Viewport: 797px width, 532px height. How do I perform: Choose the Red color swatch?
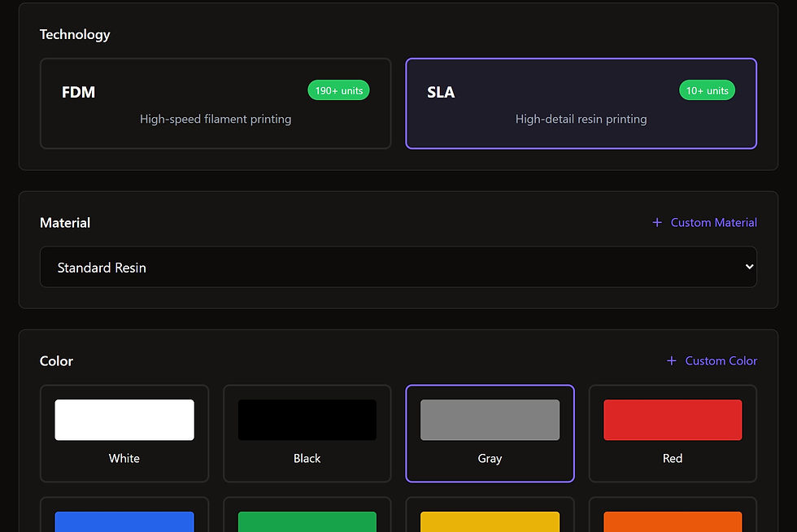(x=673, y=434)
